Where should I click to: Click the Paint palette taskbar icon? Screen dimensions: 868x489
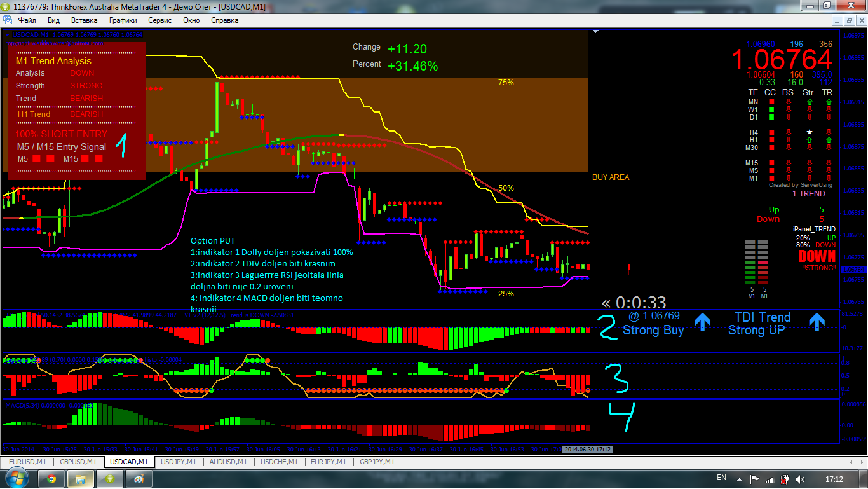tap(139, 479)
